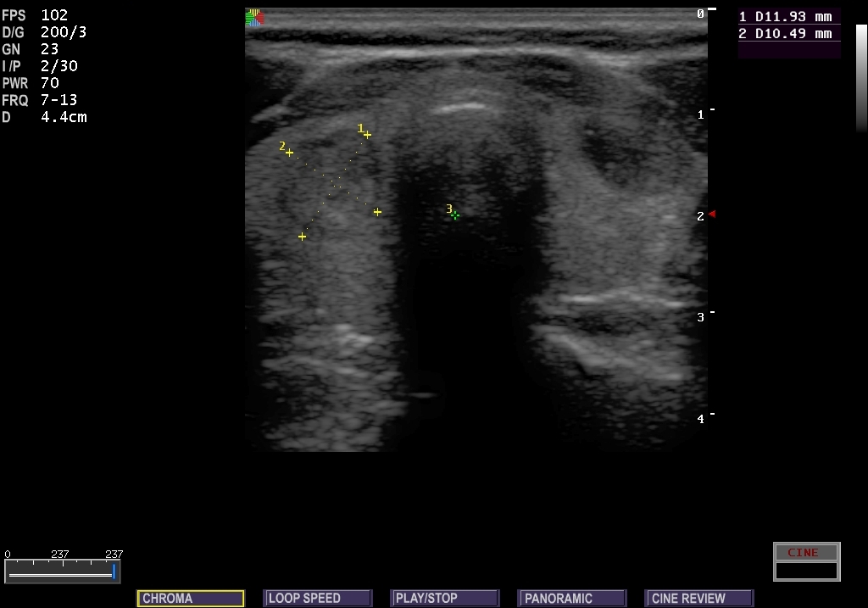Click the cine frame slider track
The width and height of the screenshot is (868, 608).
pyautogui.click(x=61, y=575)
